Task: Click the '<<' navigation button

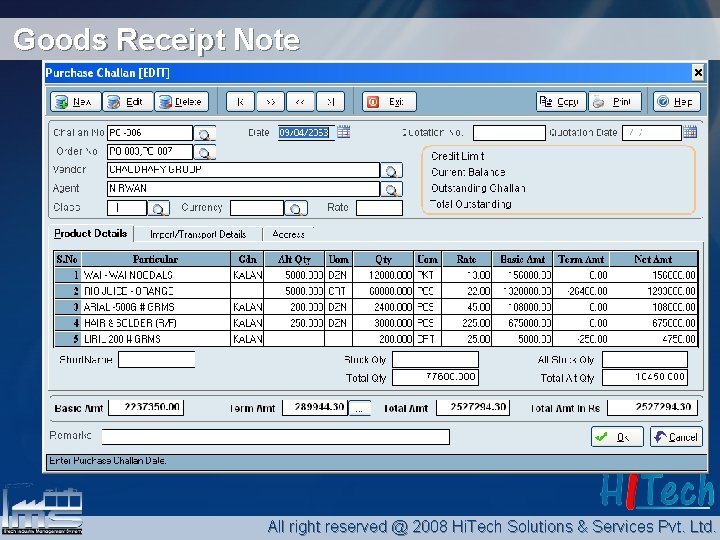Action: [300, 101]
